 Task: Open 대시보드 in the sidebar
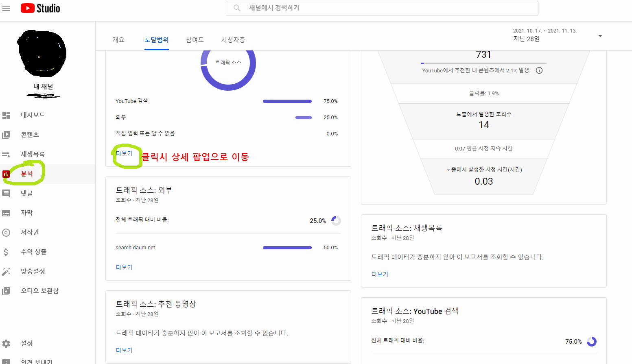[33, 115]
